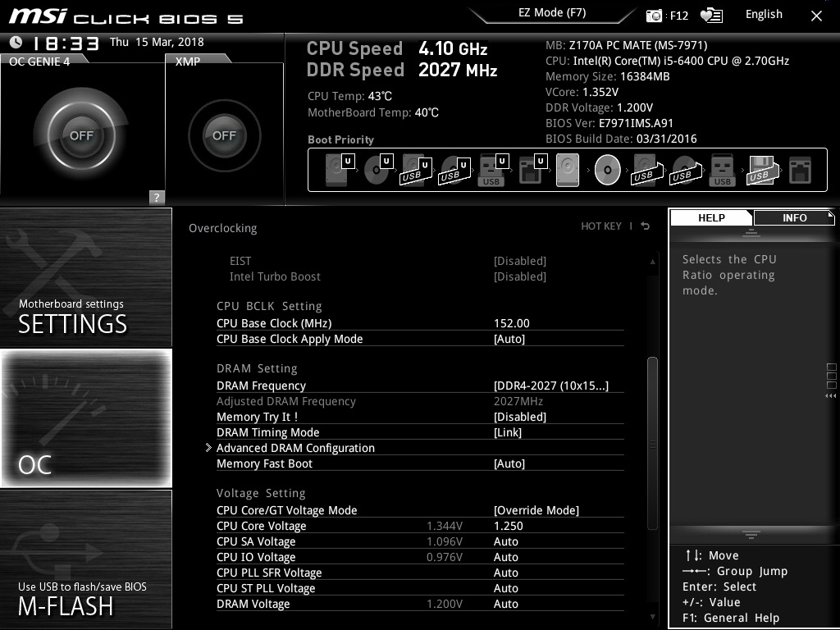Edit CPU ST PLL Voltage Auto value
This screenshot has width=840, height=630.
tap(505, 587)
